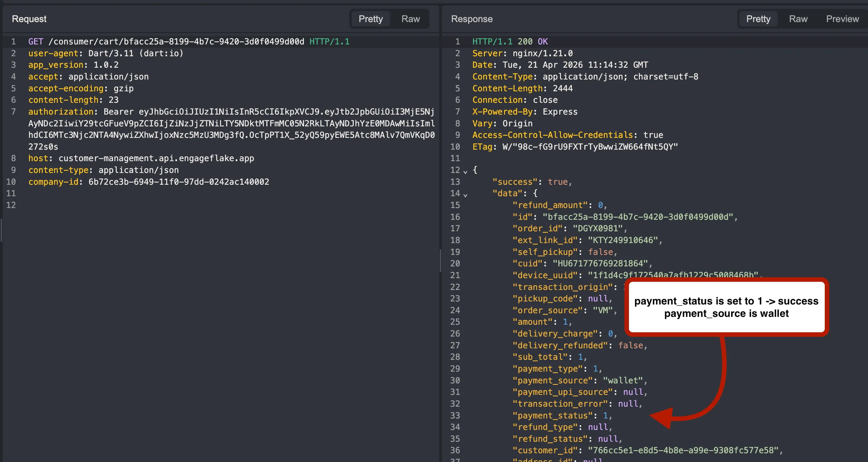Open the Preview tab for the Response

pyautogui.click(x=842, y=18)
